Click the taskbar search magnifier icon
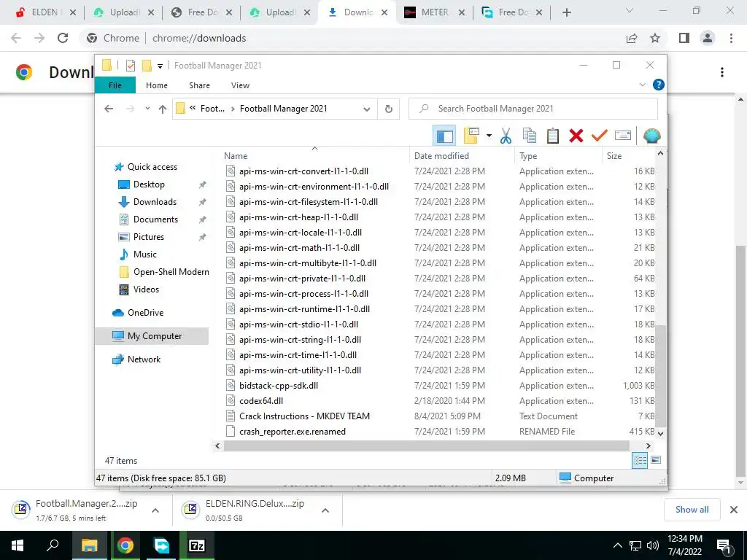Screen dimensions: 747x560 click(53, 545)
